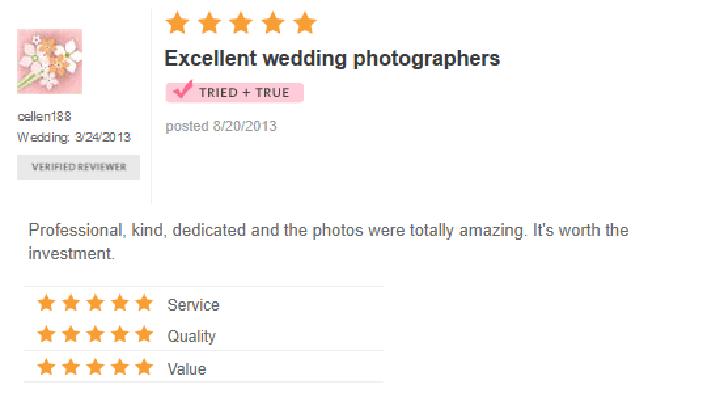Click the posted 8/20/2013 date

(221, 126)
